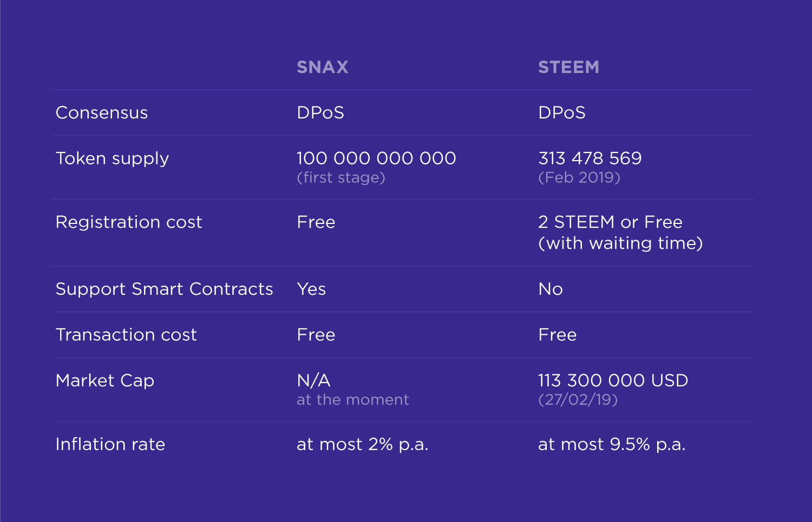The height and width of the screenshot is (522, 812).
Task: Click the Yes value for smart contracts
Action: point(311,289)
